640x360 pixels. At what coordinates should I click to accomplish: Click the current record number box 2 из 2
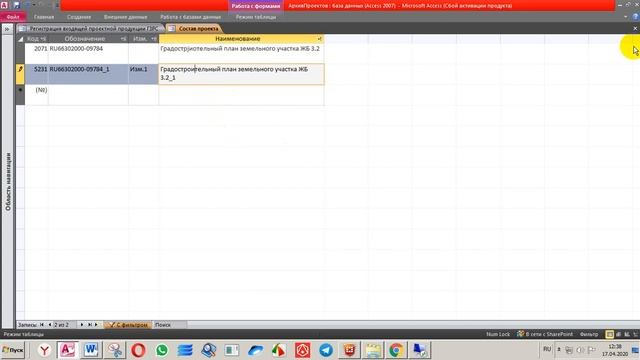point(65,325)
